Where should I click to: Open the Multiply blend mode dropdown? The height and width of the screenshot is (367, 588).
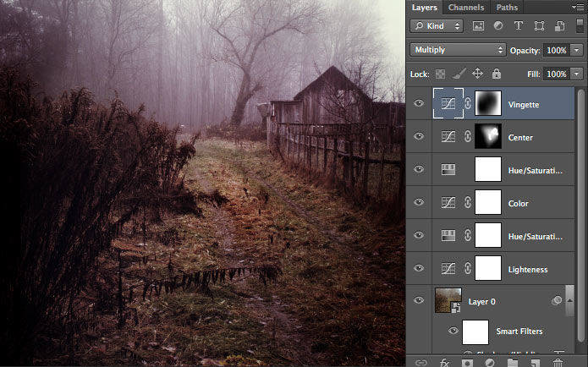point(458,50)
